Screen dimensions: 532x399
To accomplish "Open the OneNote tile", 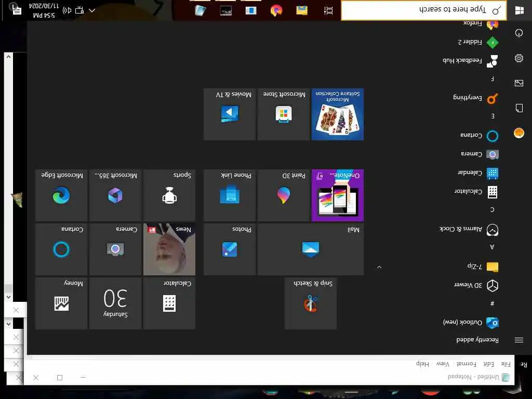I will tap(338, 195).
